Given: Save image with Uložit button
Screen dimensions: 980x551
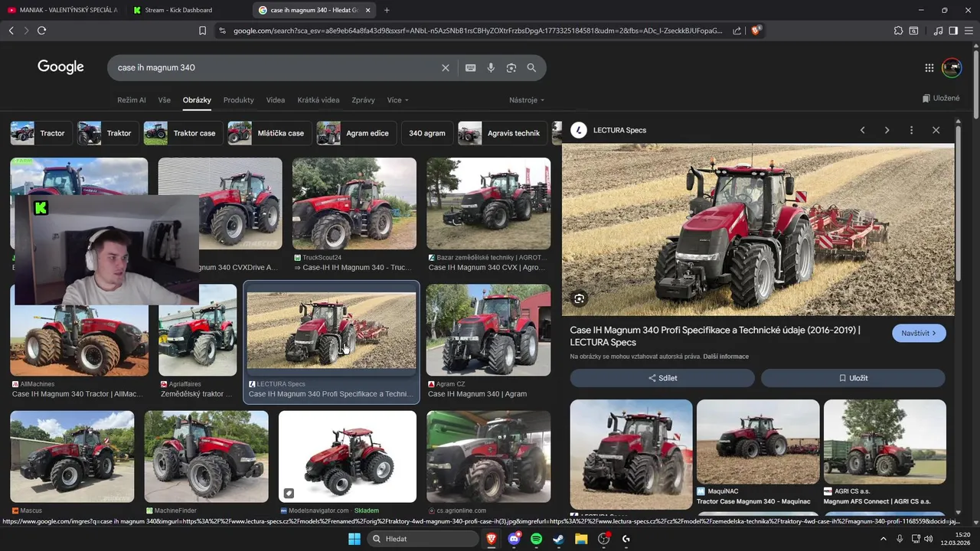Looking at the screenshot, I should (x=853, y=378).
